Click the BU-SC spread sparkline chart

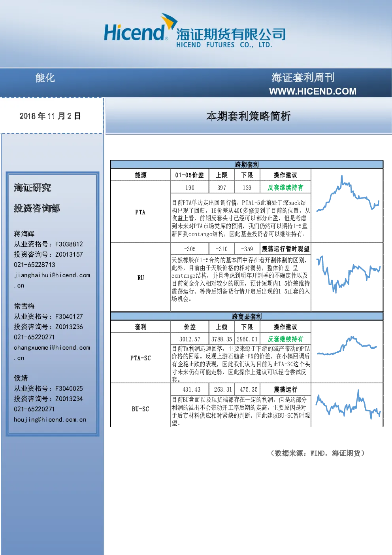click(x=348, y=405)
